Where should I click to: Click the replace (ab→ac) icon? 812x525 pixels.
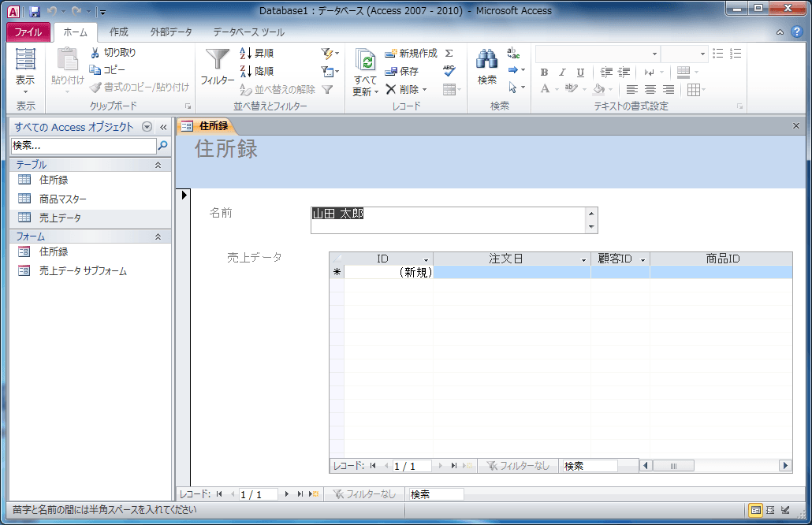(513, 53)
